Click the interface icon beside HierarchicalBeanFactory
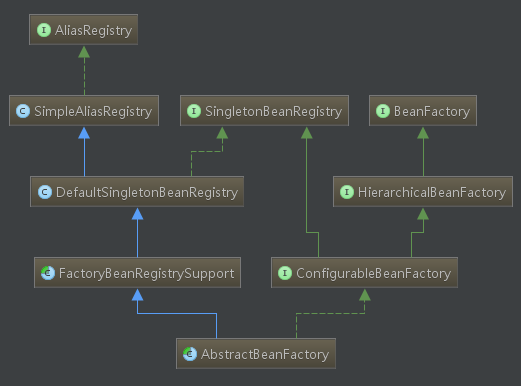Image resolution: width=521 pixels, height=386 pixels. [x=347, y=192]
